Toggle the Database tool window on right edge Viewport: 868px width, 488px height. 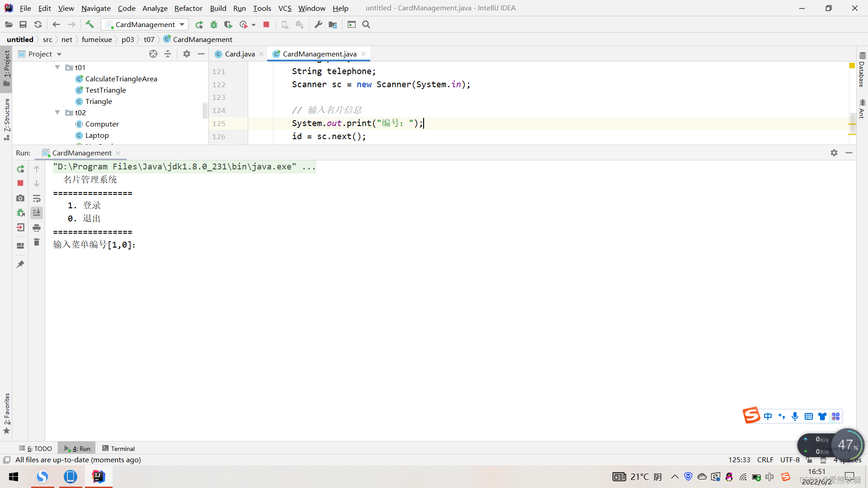[862, 69]
